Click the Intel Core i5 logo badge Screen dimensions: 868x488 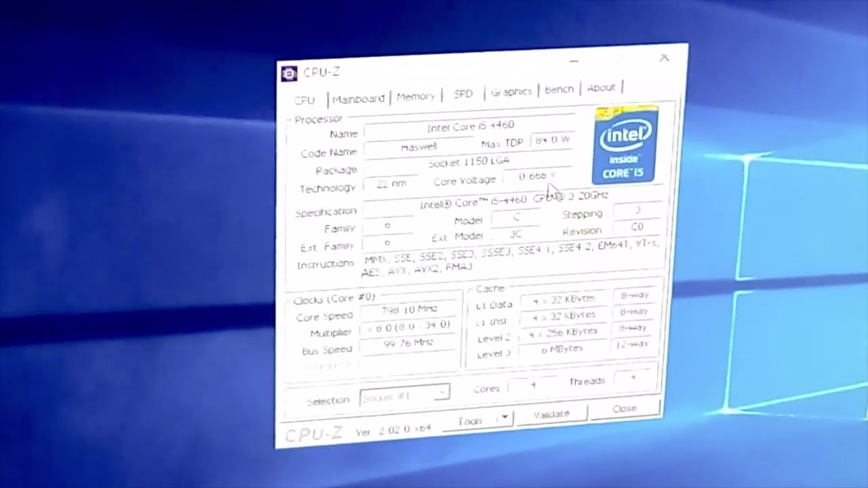[625, 144]
